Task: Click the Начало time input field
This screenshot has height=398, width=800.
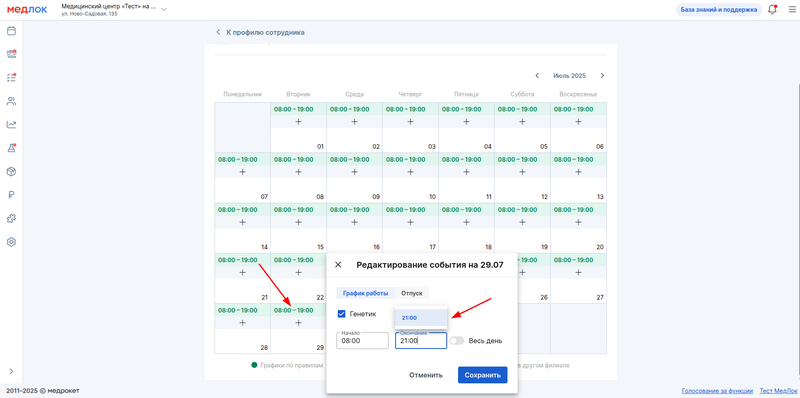Action: (x=362, y=340)
